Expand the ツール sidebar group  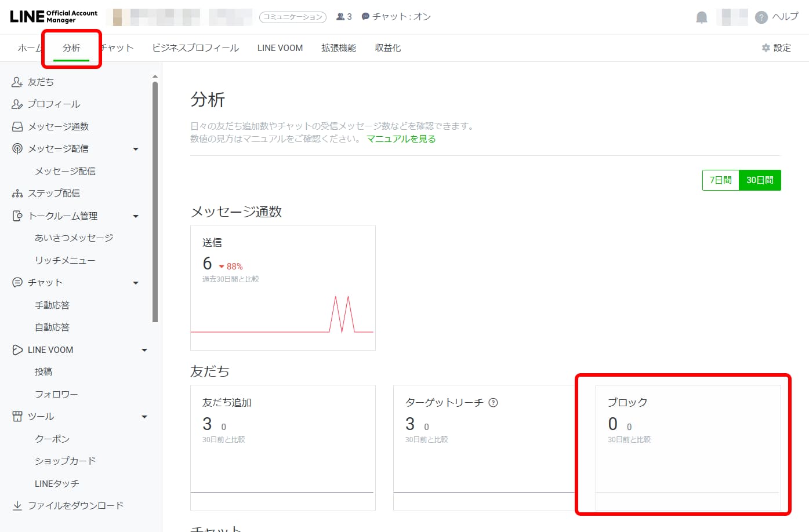(144, 416)
